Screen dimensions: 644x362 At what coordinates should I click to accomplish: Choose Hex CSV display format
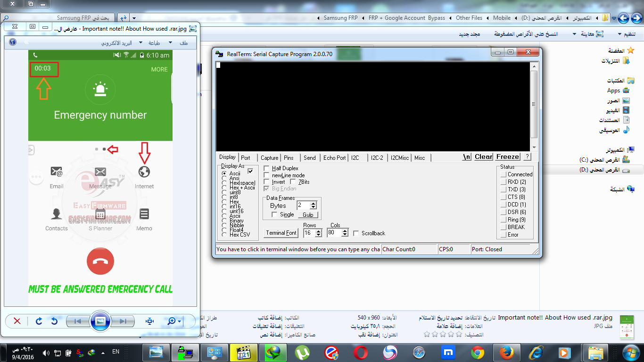click(x=224, y=235)
